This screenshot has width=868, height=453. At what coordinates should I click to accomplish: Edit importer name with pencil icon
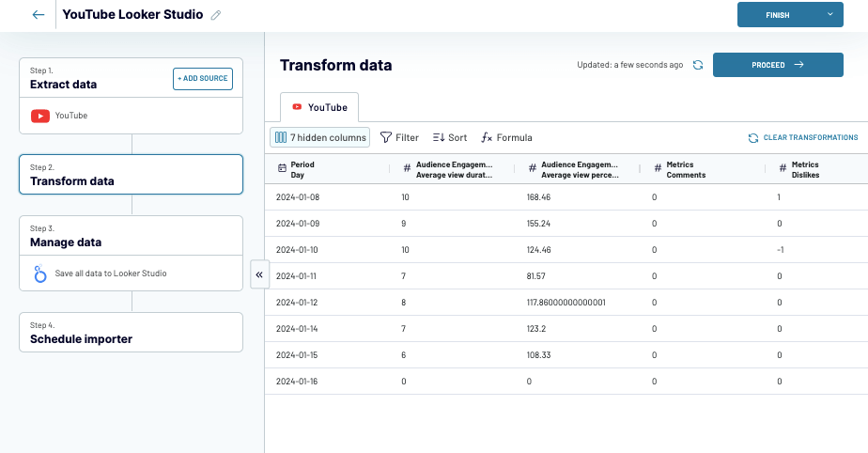(216, 15)
